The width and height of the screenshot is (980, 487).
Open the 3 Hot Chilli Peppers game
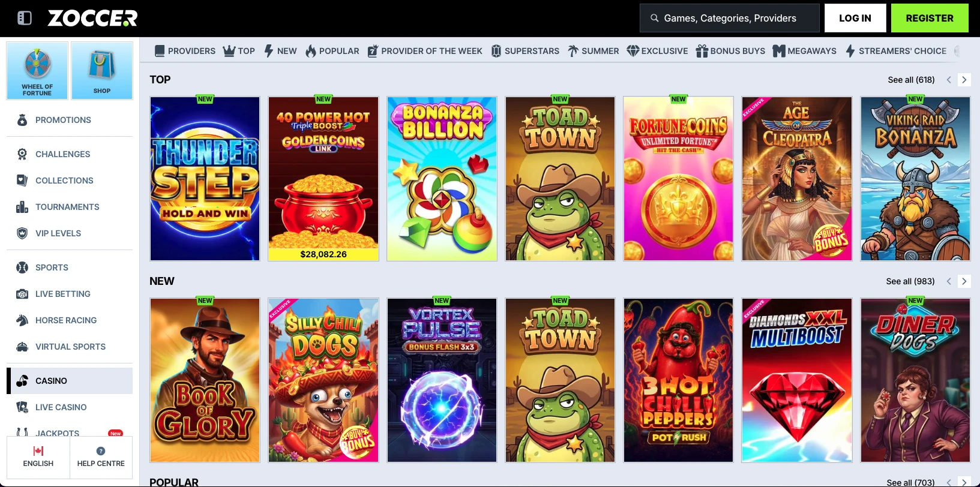pyautogui.click(x=679, y=380)
